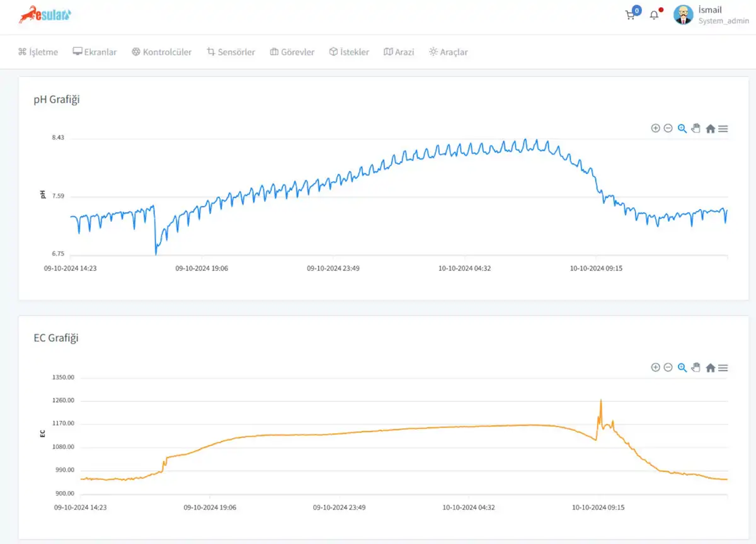
Task: Open notifications bell icon
Action: point(654,15)
